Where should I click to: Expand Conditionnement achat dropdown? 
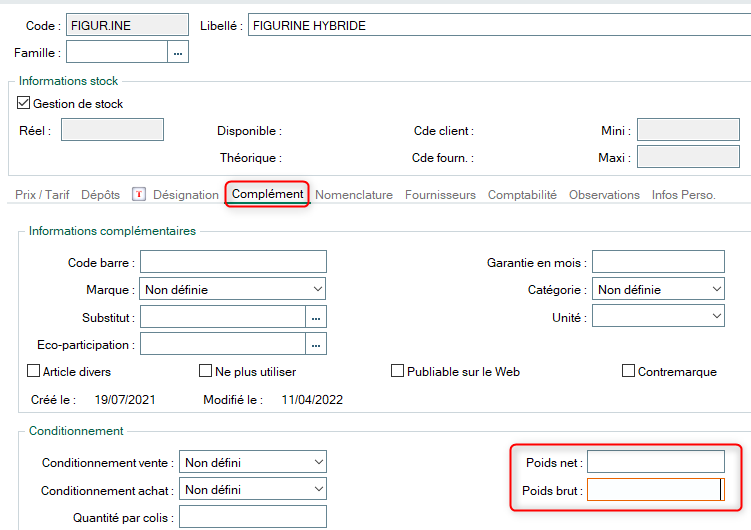[x=253, y=489]
